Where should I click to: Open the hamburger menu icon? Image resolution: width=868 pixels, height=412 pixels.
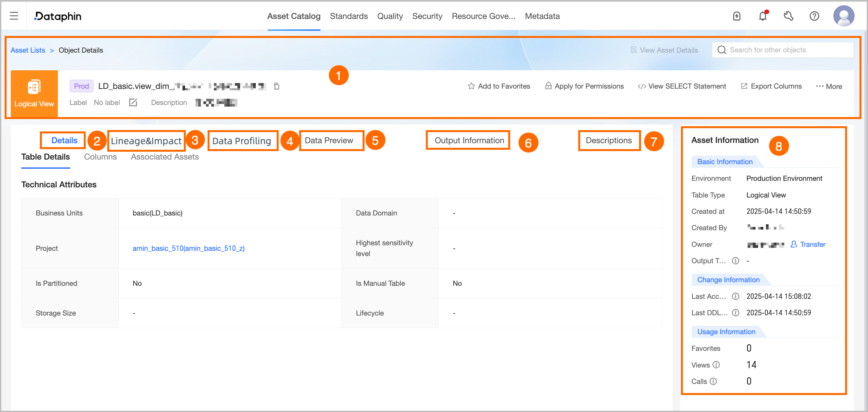[x=14, y=16]
